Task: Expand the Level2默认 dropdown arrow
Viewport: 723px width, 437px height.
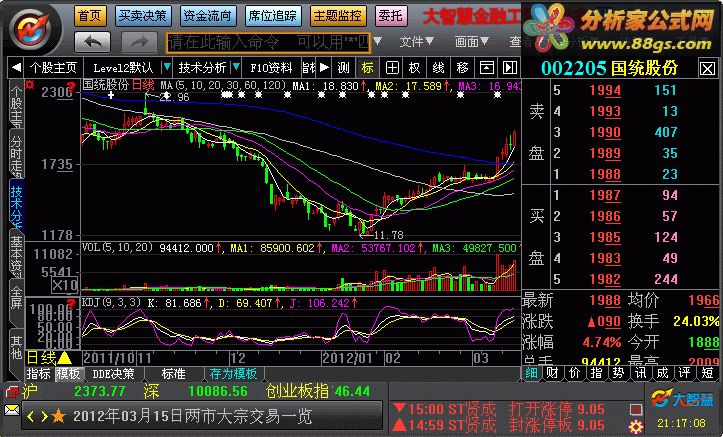Action: 167,68
